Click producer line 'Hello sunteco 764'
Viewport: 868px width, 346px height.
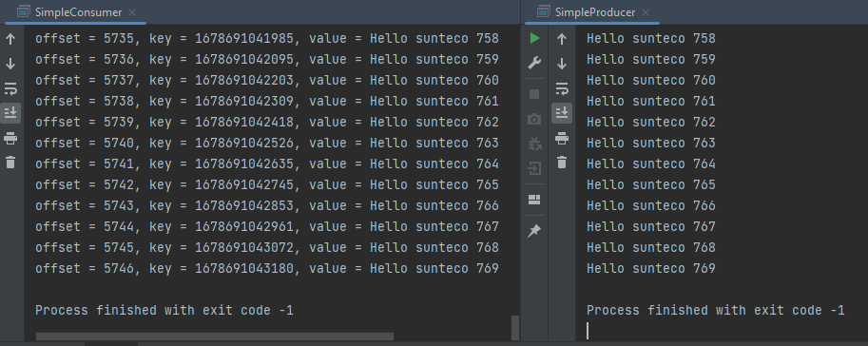651,163
